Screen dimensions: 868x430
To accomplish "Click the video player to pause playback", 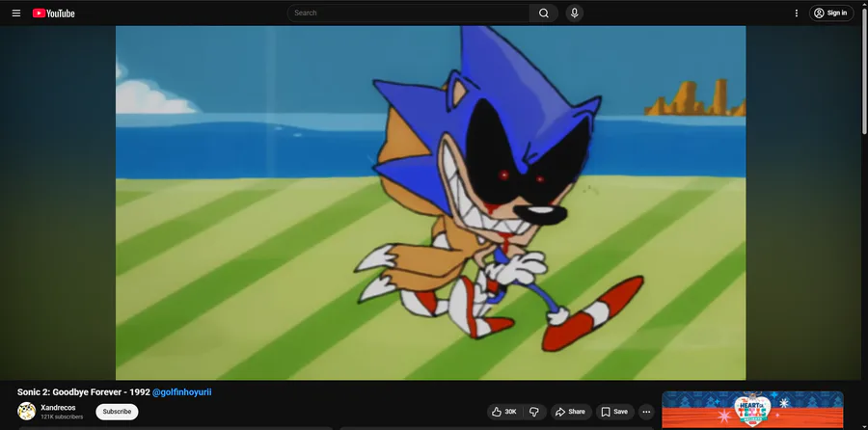I will click(x=430, y=202).
